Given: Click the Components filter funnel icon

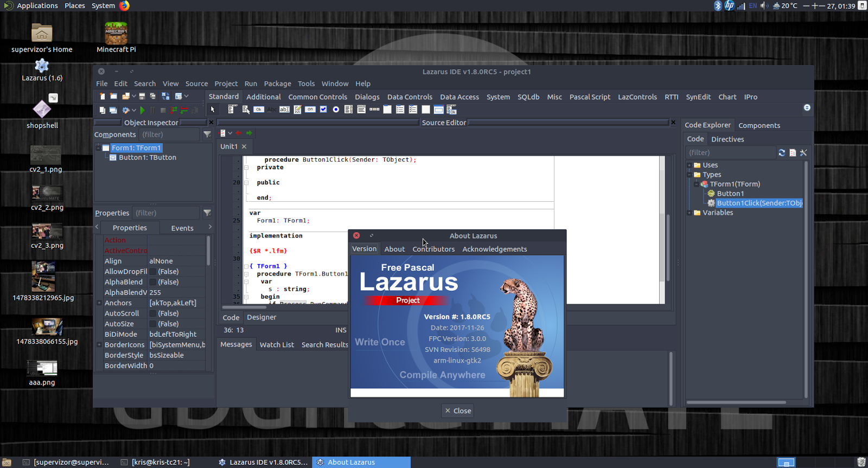Looking at the screenshot, I should pos(207,134).
